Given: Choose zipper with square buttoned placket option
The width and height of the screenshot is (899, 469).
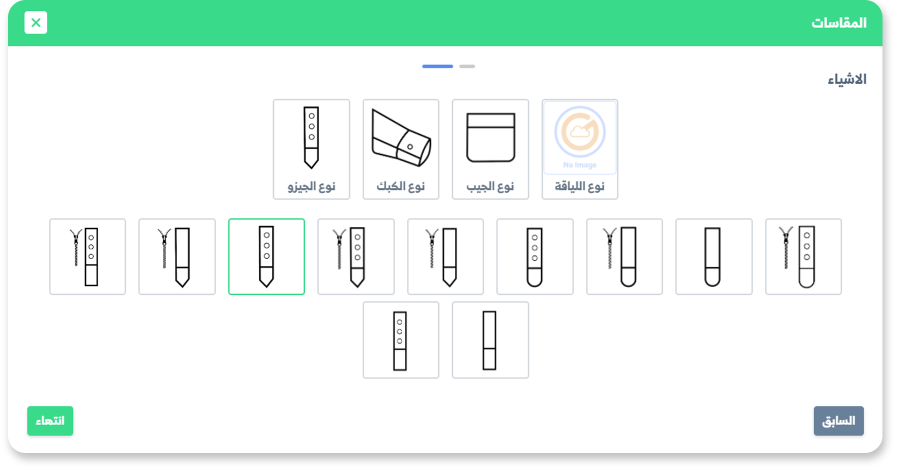Looking at the screenshot, I should (88, 257).
